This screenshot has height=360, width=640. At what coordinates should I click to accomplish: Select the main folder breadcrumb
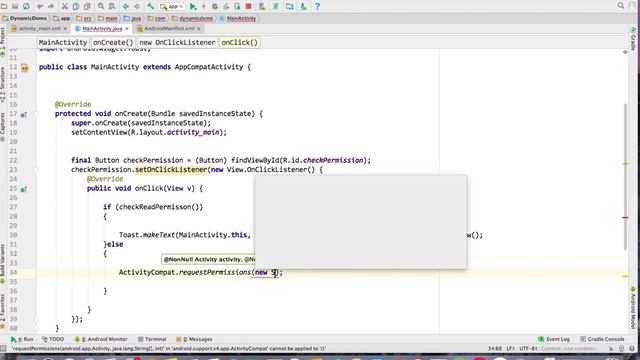point(108,18)
